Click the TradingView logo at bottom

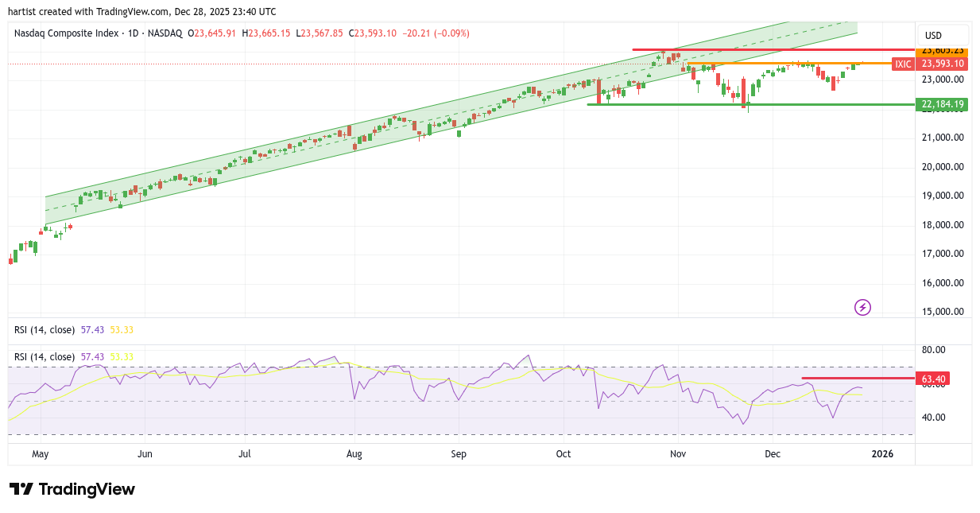coord(72,489)
